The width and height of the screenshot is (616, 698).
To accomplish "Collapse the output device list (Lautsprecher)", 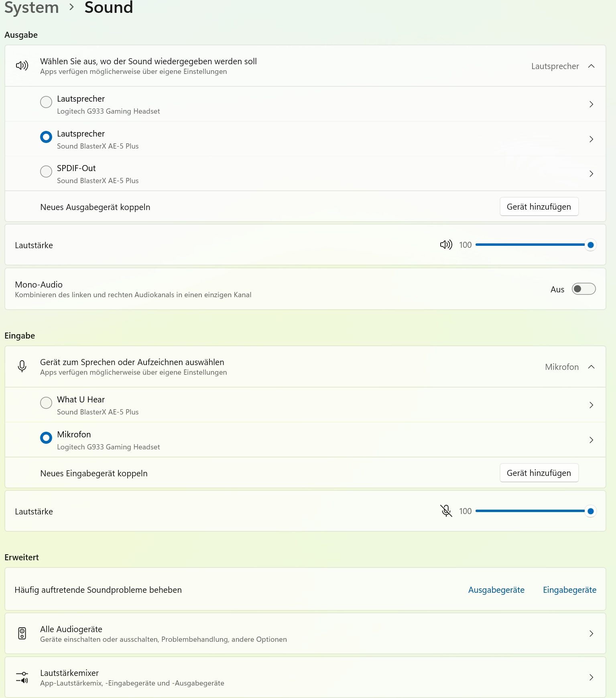I will pos(591,66).
